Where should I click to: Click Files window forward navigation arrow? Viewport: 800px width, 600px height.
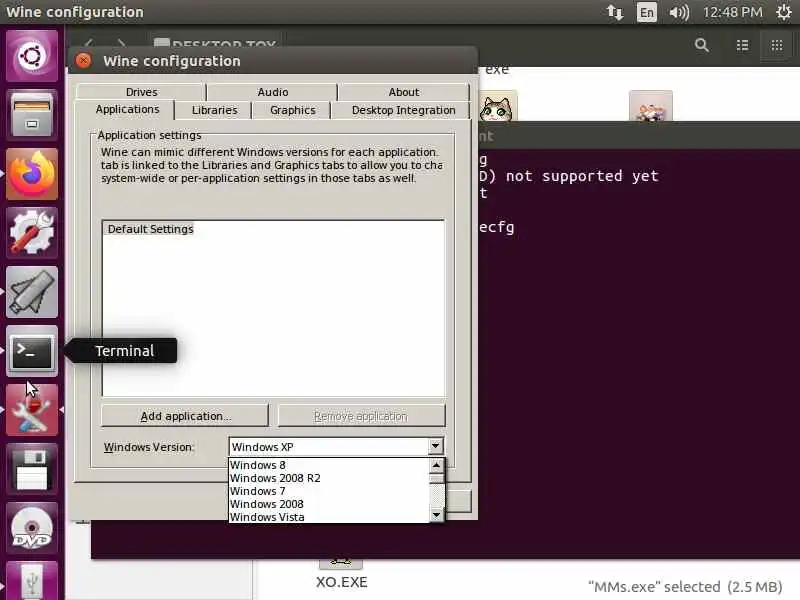tap(121, 44)
